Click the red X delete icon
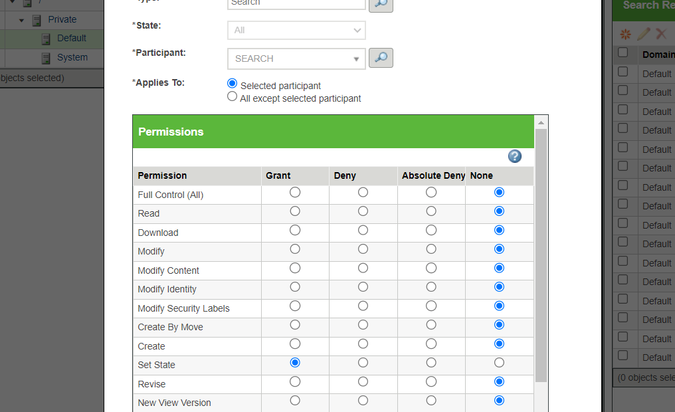The image size is (675, 412). [x=660, y=33]
